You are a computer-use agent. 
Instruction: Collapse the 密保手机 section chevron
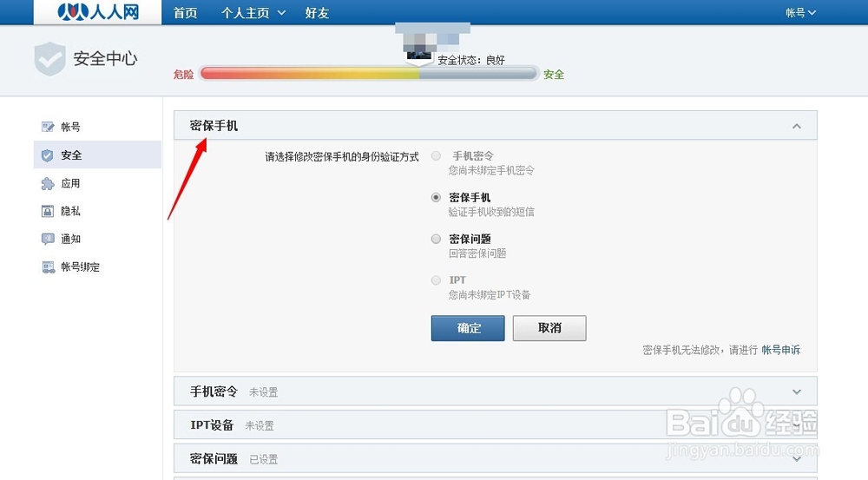(x=797, y=126)
